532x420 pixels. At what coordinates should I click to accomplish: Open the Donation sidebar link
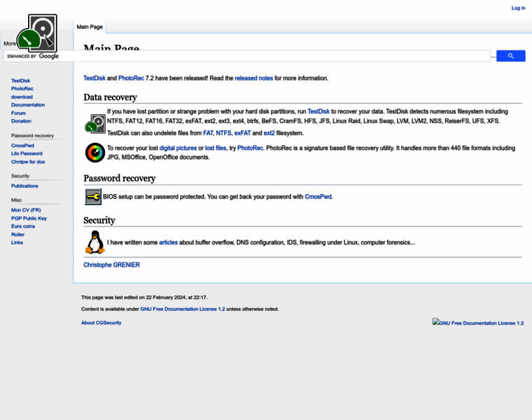[x=21, y=121]
